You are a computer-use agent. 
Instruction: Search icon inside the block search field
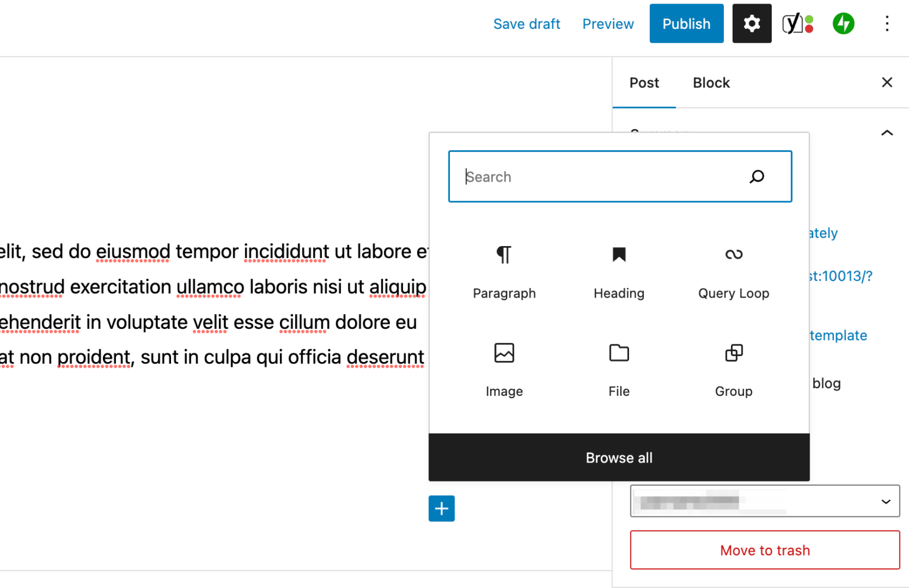[x=757, y=176]
